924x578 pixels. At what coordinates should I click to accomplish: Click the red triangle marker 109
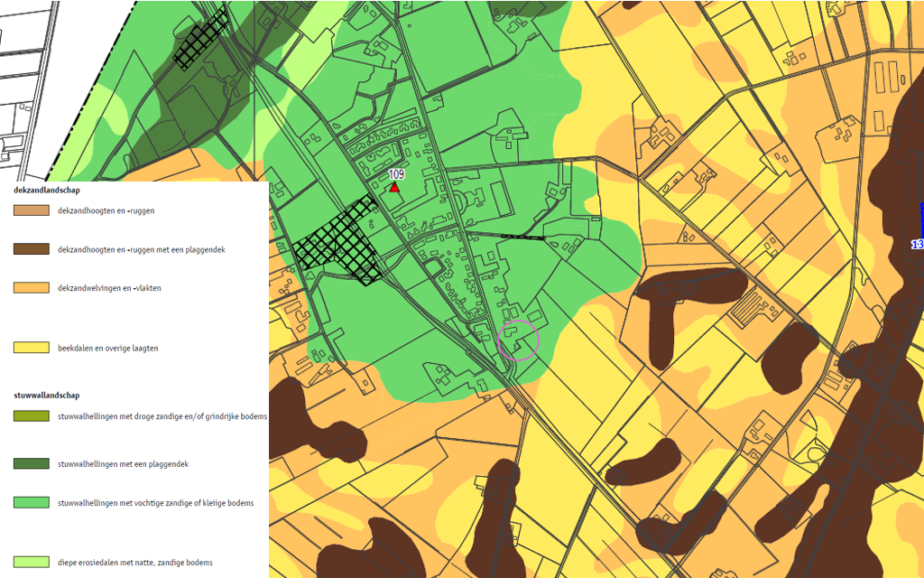tap(394, 187)
